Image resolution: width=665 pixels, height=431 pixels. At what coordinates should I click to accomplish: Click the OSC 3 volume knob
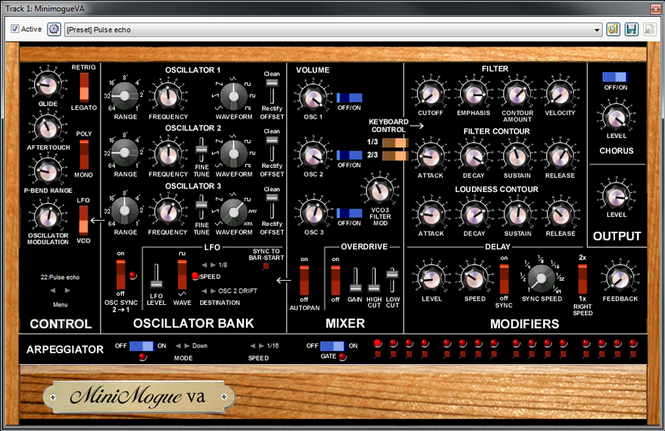click(x=313, y=213)
